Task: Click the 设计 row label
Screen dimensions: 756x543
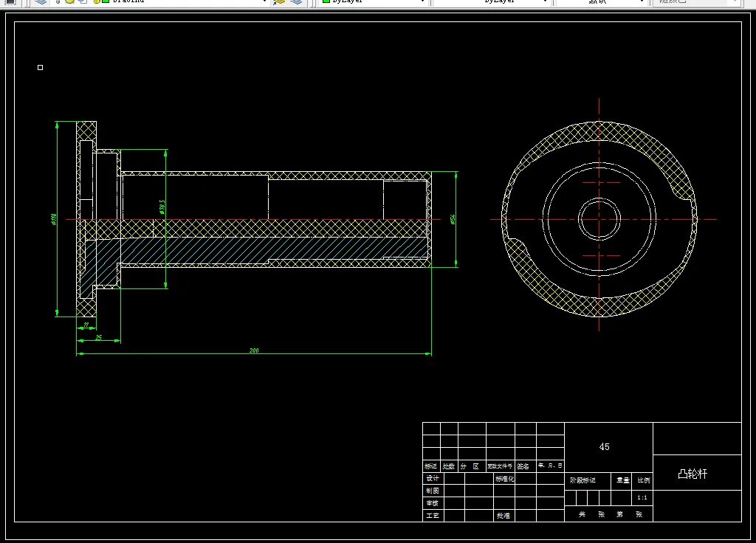Action: 433,478
